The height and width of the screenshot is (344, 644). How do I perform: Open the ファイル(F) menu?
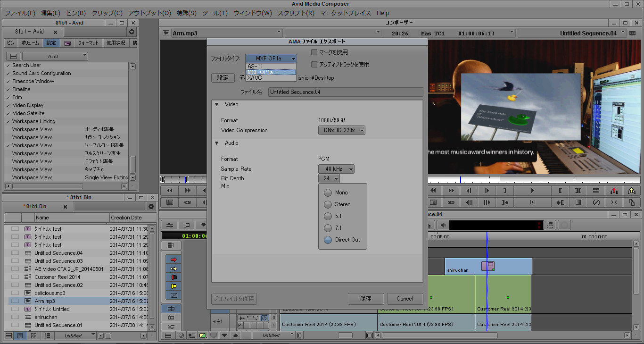coord(20,13)
